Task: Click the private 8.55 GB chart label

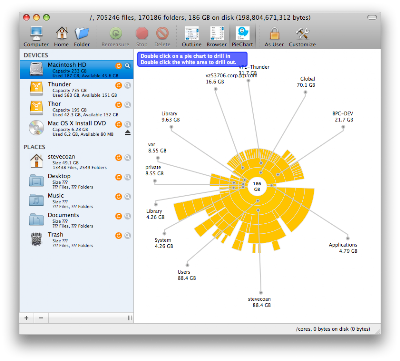Action: pyautogui.click(x=154, y=170)
